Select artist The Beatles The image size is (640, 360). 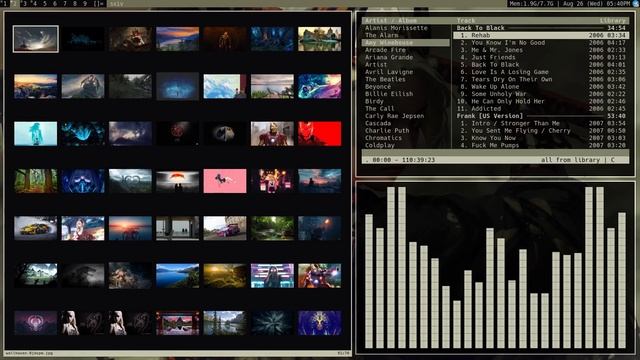(x=385, y=80)
